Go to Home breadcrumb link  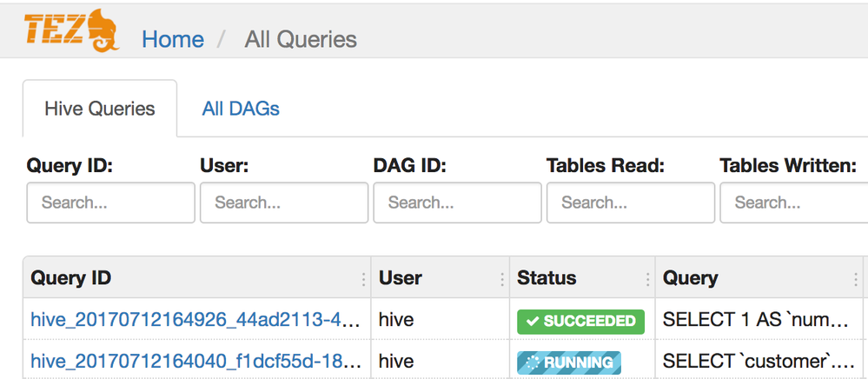(x=173, y=39)
